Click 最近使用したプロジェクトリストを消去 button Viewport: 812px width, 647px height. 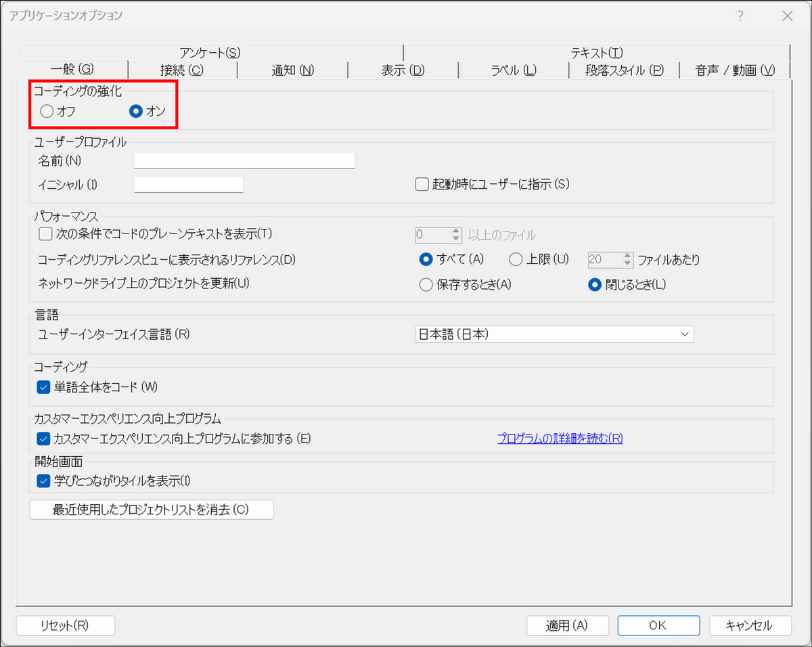click(x=152, y=510)
